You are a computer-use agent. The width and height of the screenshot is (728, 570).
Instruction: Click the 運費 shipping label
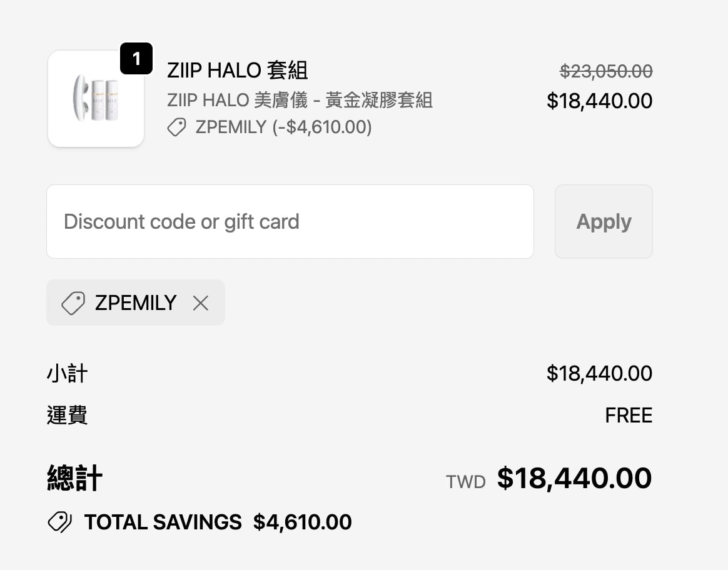click(66, 415)
